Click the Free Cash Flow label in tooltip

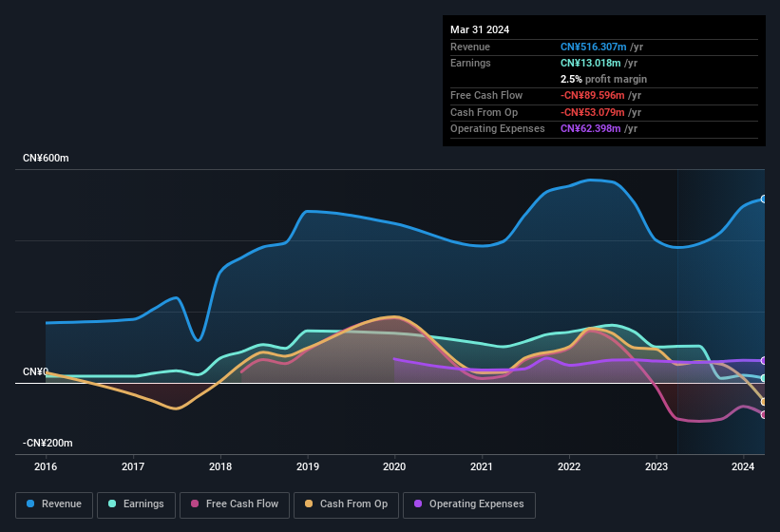[x=486, y=95]
